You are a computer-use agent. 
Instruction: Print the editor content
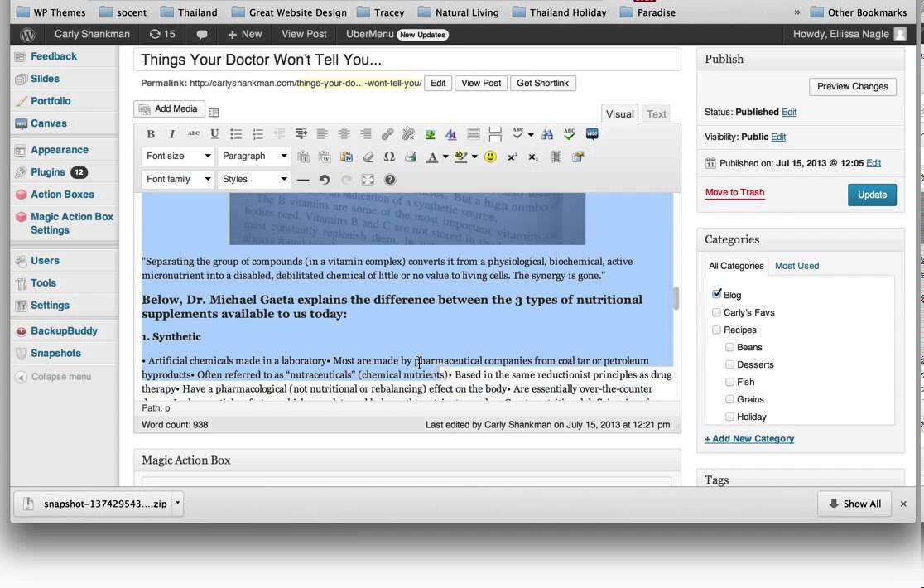click(x=411, y=157)
